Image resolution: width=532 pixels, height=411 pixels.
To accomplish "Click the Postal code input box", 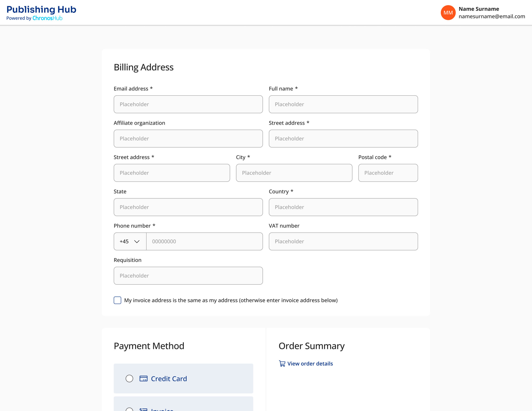I will [388, 173].
